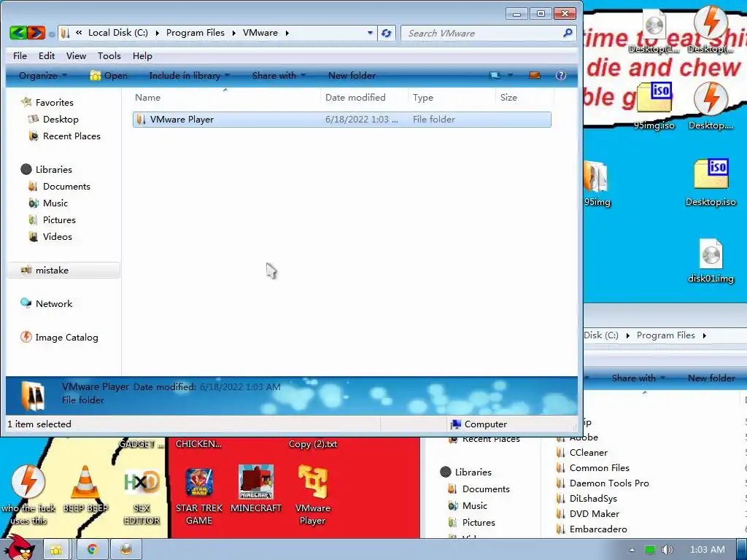
Task: Open VMware Player desktop shortcut
Action: coord(312,495)
